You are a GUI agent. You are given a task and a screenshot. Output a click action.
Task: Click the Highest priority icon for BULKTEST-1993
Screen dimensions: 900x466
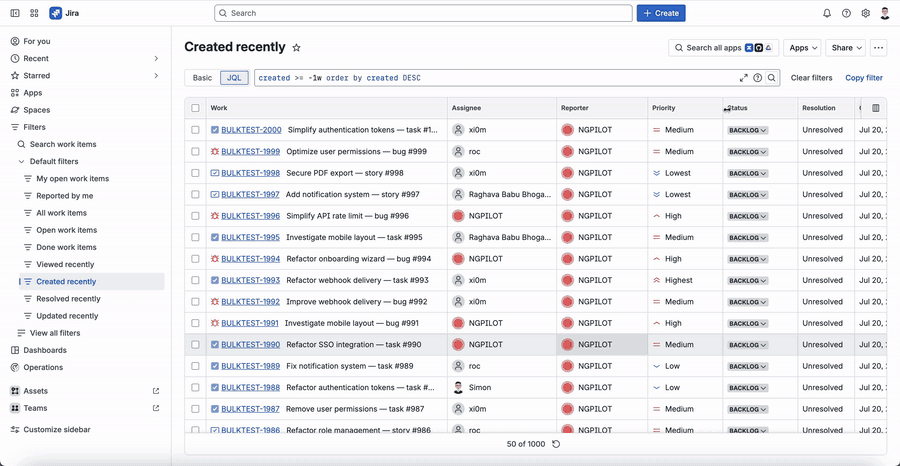coord(657,280)
